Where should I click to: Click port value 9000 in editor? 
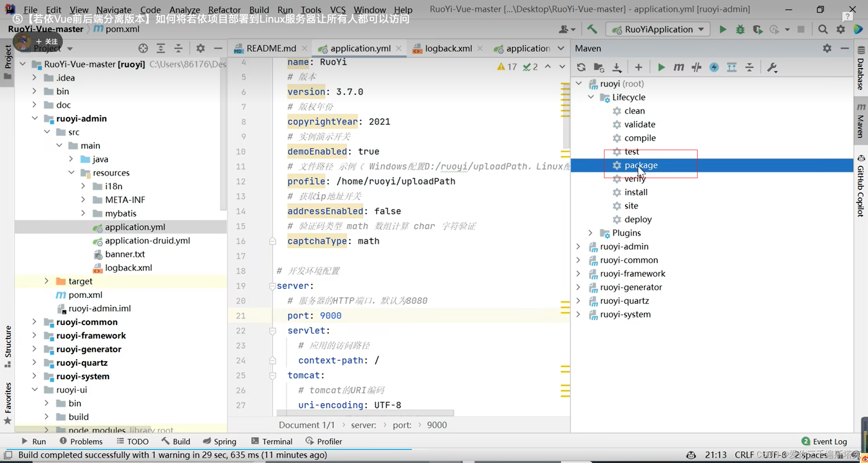(x=330, y=316)
